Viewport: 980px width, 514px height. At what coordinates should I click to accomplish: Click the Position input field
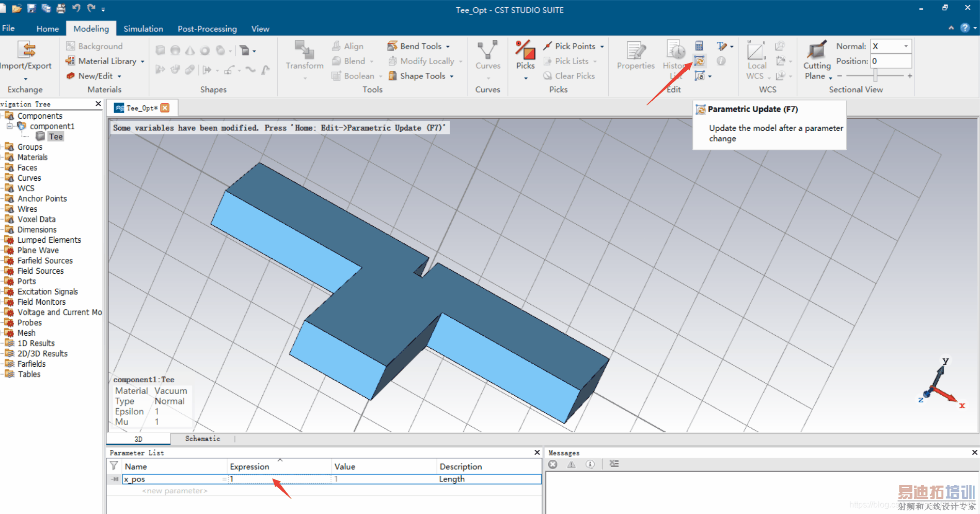(891, 61)
